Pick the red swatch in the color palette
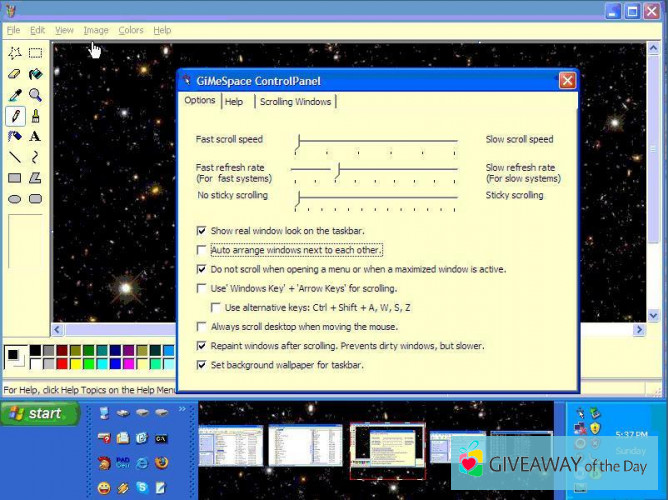 (62, 362)
